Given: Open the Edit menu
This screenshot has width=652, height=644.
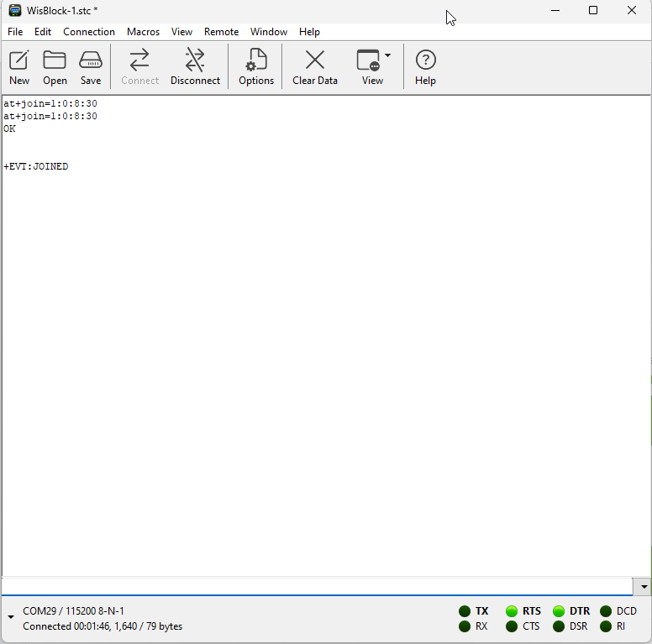Looking at the screenshot, I should point(43,32).
